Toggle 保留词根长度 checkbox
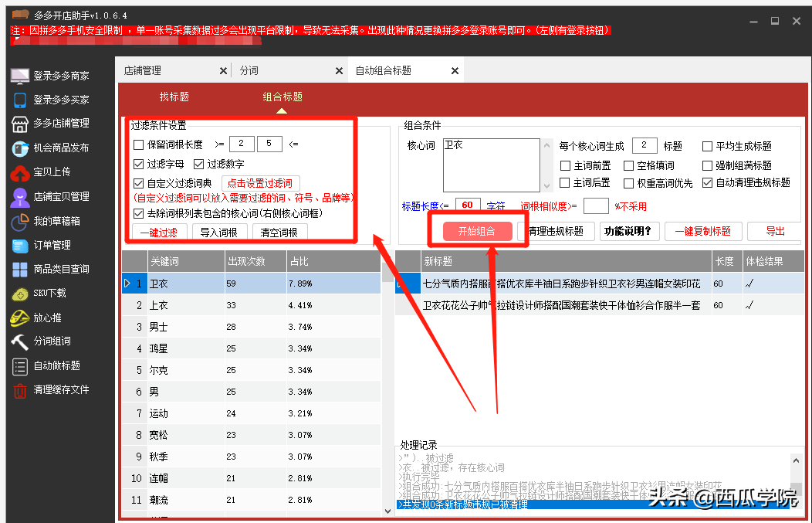812x523 pixels. click(x=138, y=144)
